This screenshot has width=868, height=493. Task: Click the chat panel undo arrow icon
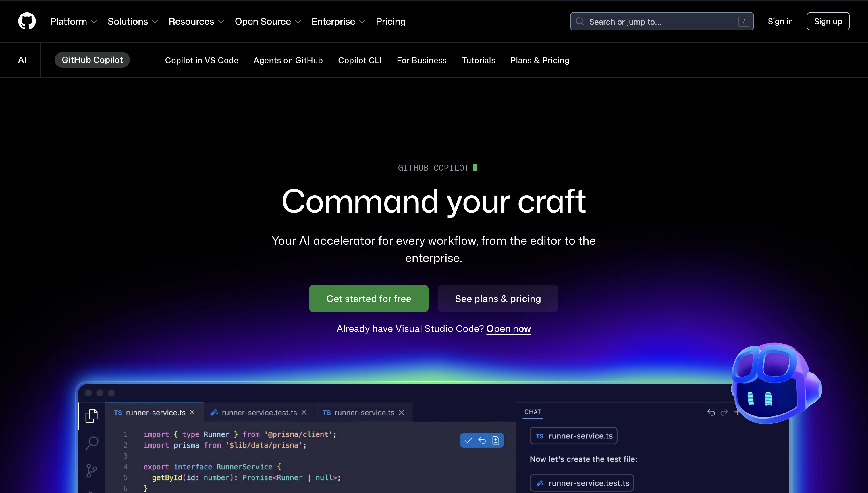tap(711, 413)
